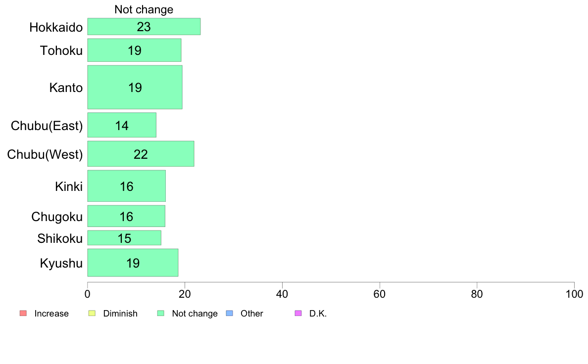The height and width of the screenshot is (364, 588).
Task: Click the Shikoku row label
Action: click(60, 238)
